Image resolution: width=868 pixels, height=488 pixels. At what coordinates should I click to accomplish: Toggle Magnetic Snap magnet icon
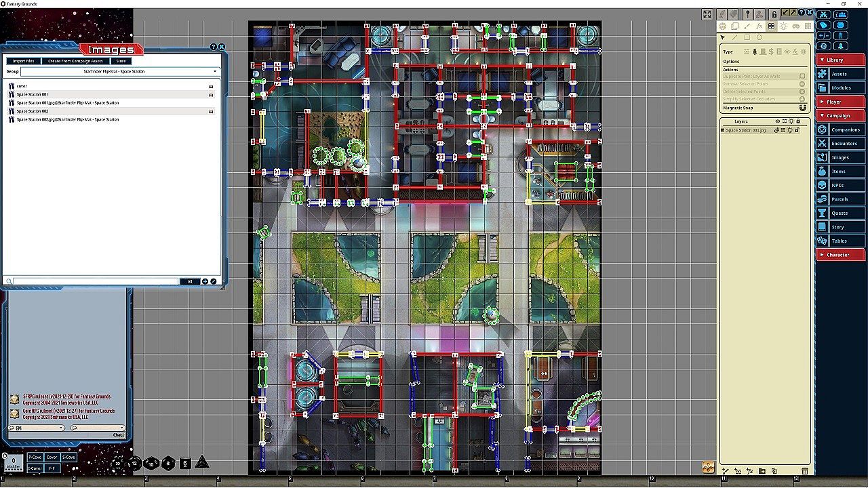803,108
